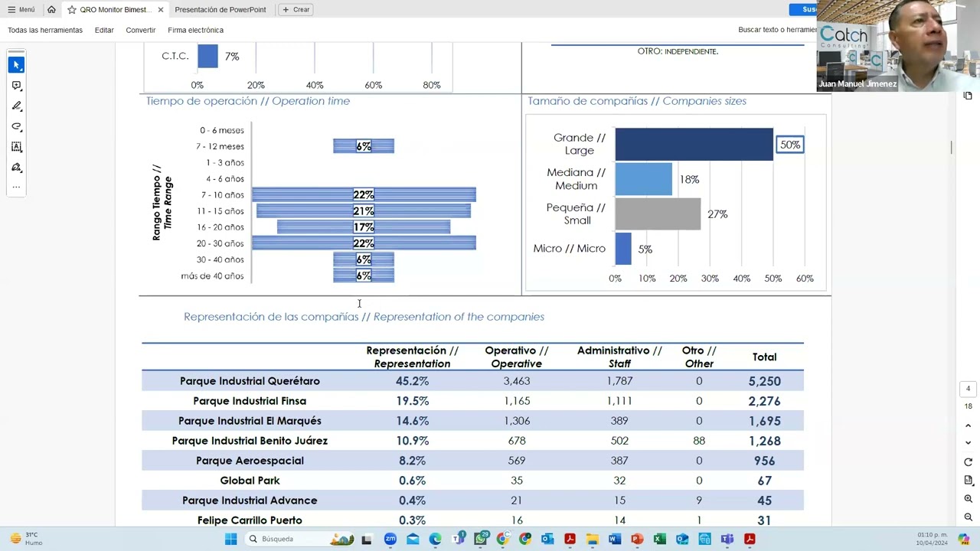Open the sign with pen tool

point(16,168)
